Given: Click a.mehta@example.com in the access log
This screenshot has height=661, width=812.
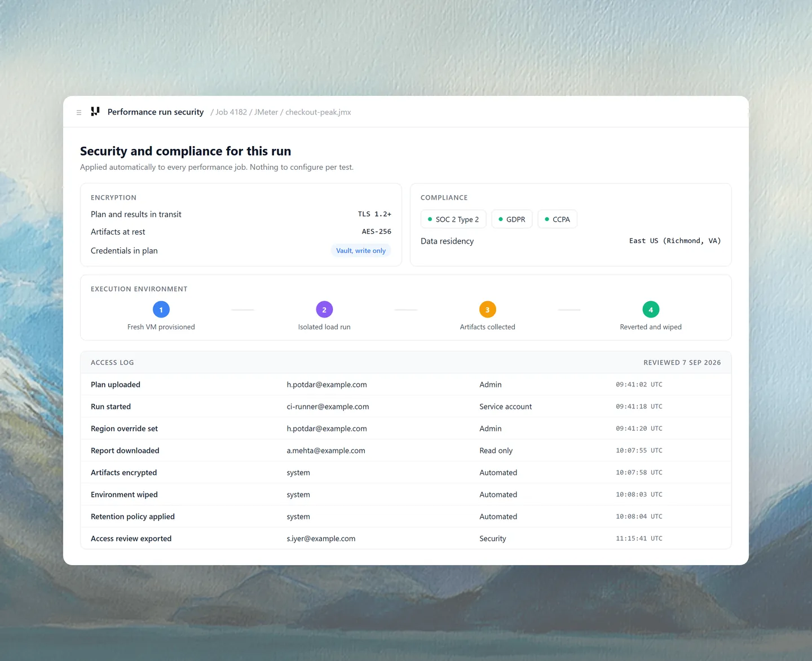Looking at the screenshot, I should pyautogui.click(x=326, y=451).
